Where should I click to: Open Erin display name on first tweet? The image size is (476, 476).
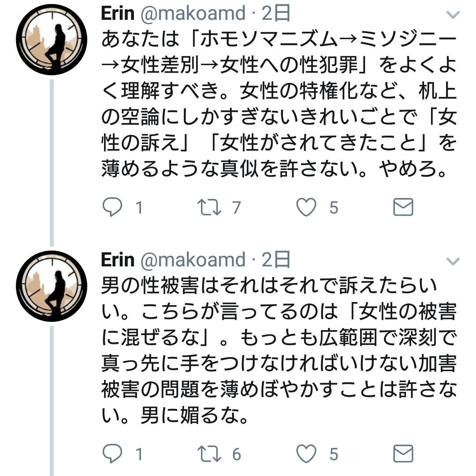tap(118, 14)
